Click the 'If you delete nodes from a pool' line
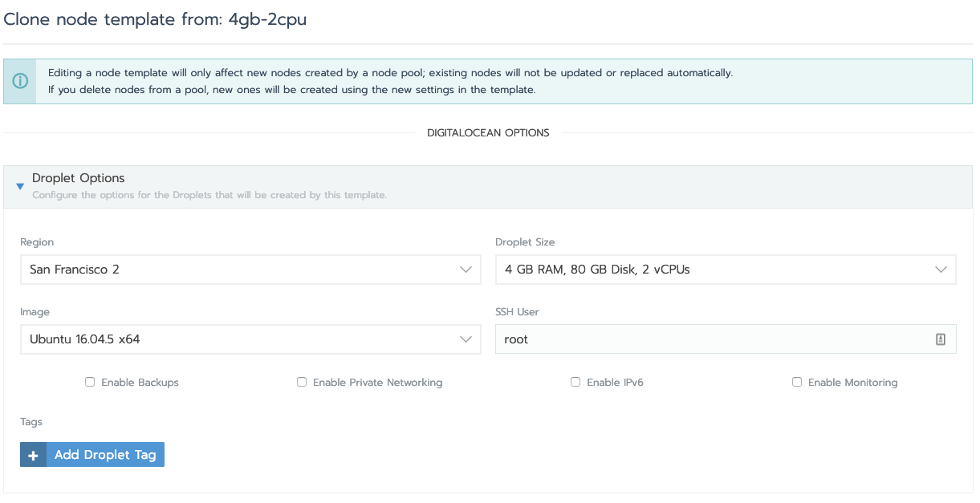980x503 pixels. [291, 90]
